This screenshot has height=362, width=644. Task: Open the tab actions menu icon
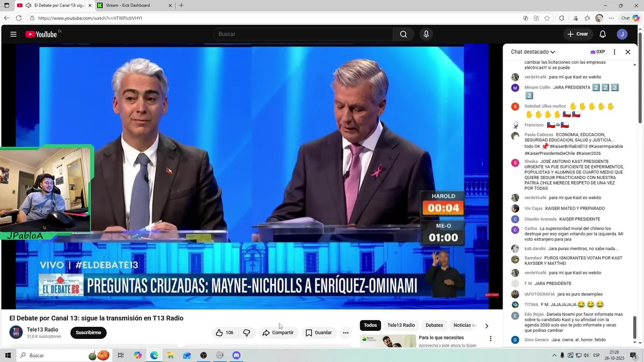(6, 6)
